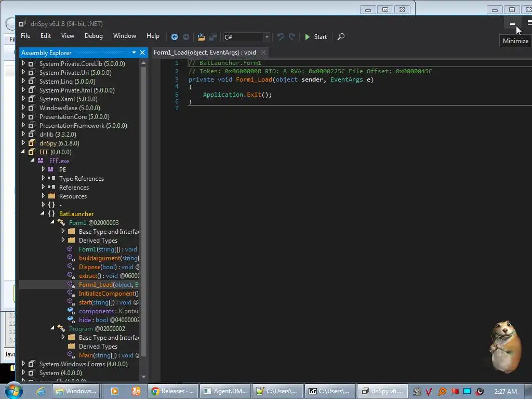This screenshot has height=399, width=532.
Task: Expand the PE node
Action: (43, 169)
